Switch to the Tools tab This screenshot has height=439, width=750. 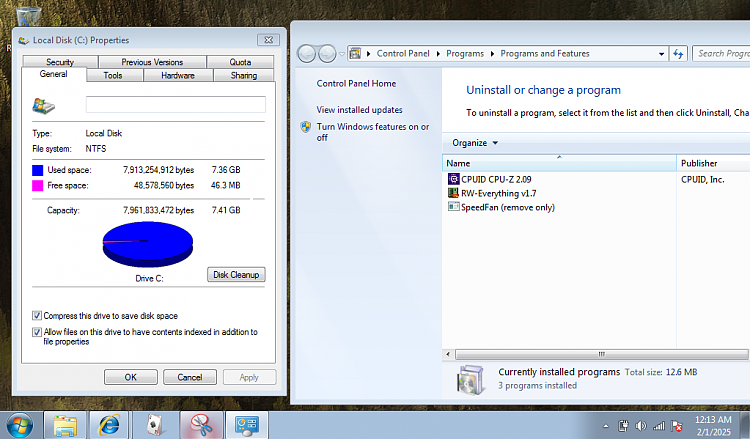pos(113,75)
